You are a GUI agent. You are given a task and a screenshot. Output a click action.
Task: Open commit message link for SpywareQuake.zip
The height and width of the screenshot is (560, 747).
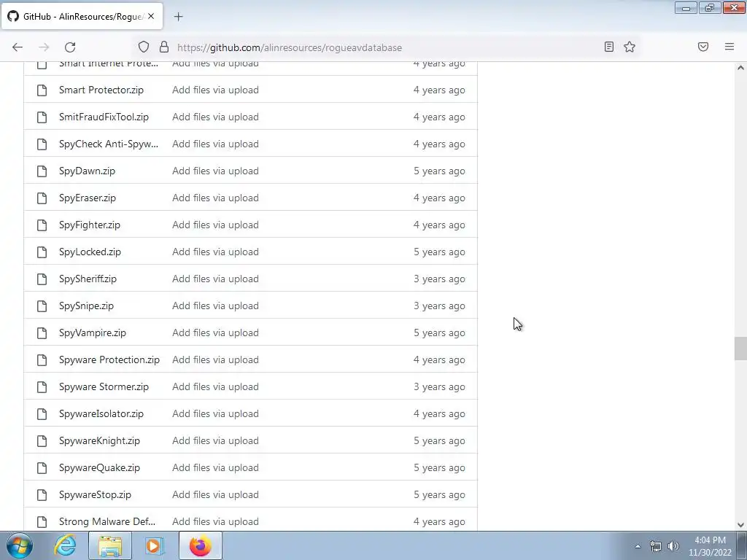click(215, 467)
